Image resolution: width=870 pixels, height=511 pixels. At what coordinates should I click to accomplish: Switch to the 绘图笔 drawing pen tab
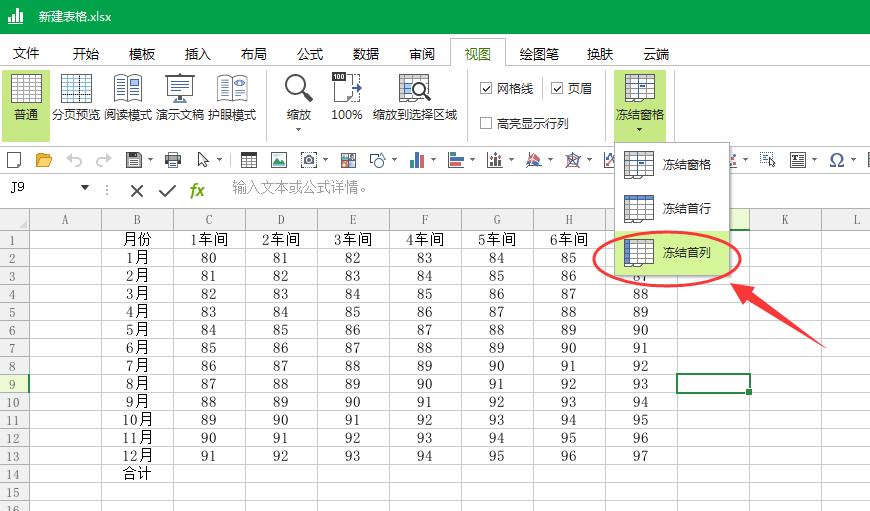(x=539, y=54)
